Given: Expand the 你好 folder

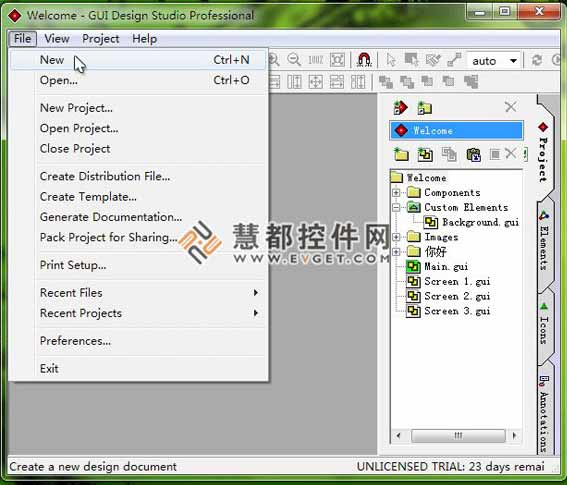Looking at the screenshot, I should (x=396, y=251).
